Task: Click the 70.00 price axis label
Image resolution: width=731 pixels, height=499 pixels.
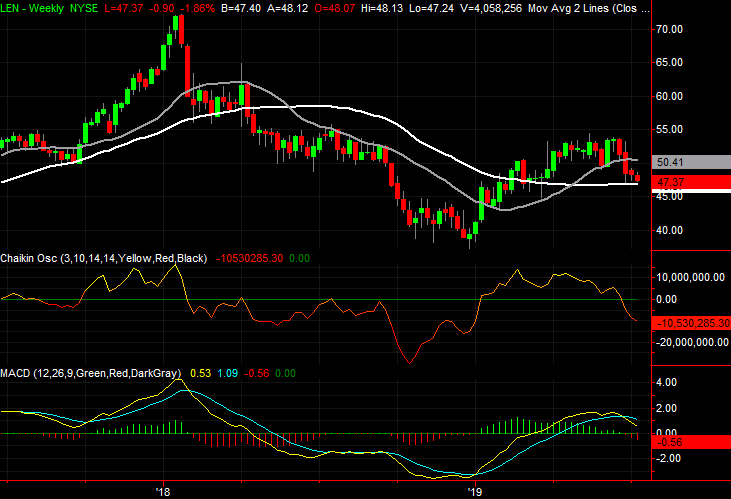Action: 668,30
